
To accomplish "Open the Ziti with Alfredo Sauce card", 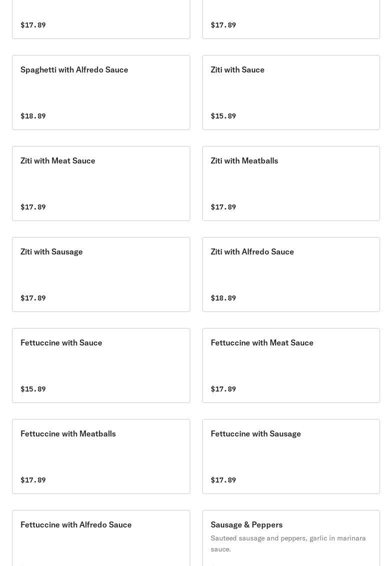I will pos(291,274).
